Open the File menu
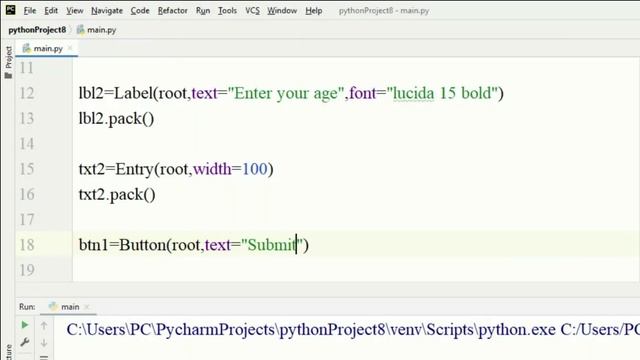 coord(30,11)
